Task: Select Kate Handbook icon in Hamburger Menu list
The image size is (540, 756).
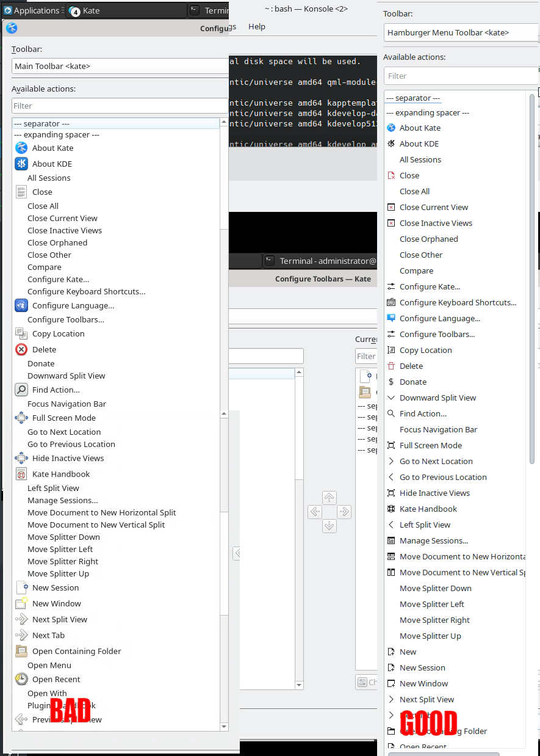Action: pos(391,509)
